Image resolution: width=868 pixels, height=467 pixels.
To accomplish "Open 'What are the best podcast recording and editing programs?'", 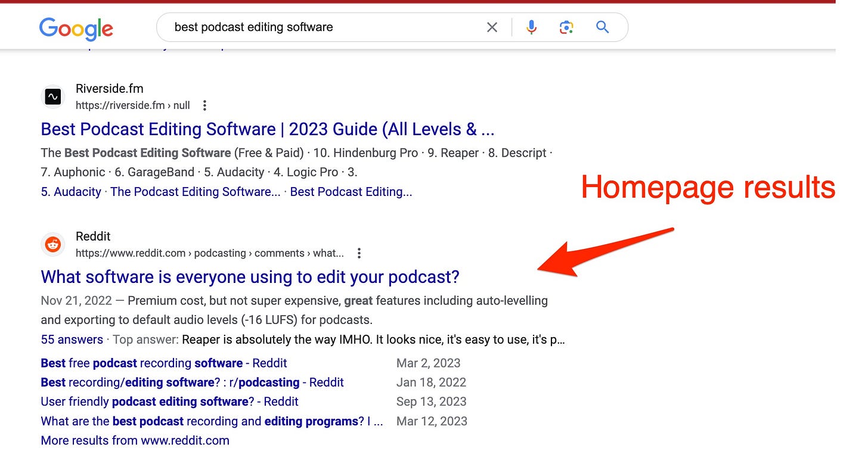I will (x=212, y=421).
